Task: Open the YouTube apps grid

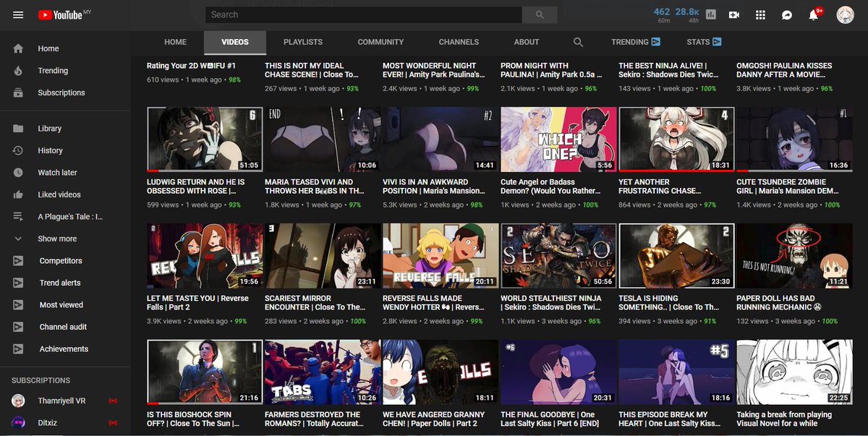Action: pos(760,14)
